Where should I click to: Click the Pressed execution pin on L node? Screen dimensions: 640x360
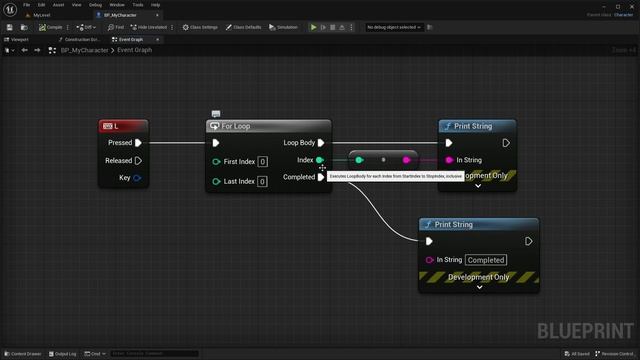(138, 143)
